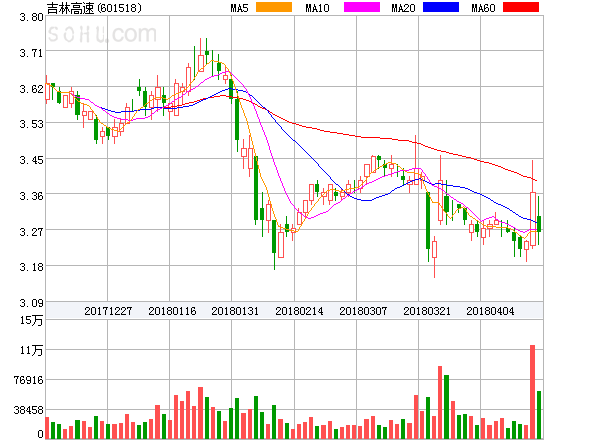Select the MA60 legend label
600x440 pixels.
[483, 8]
